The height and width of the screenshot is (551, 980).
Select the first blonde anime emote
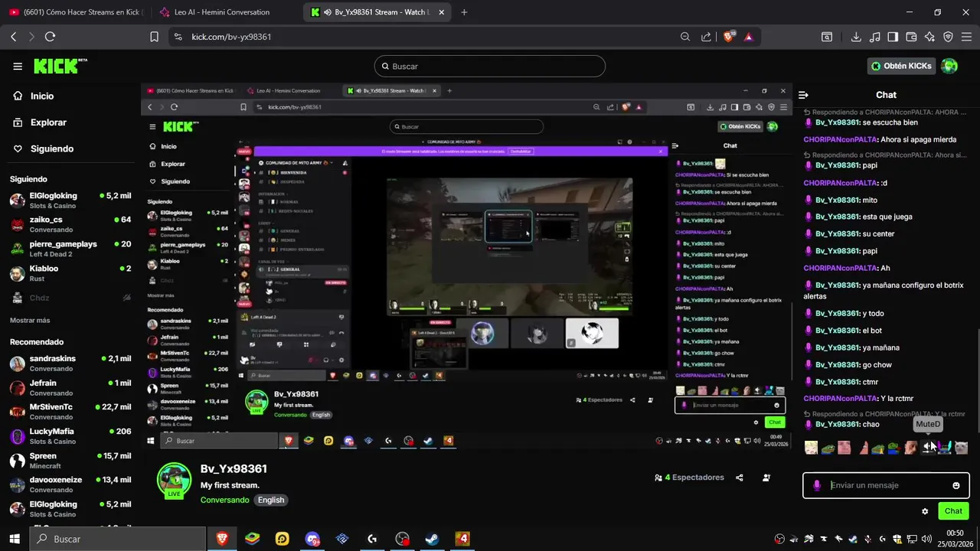pos(811,448)
